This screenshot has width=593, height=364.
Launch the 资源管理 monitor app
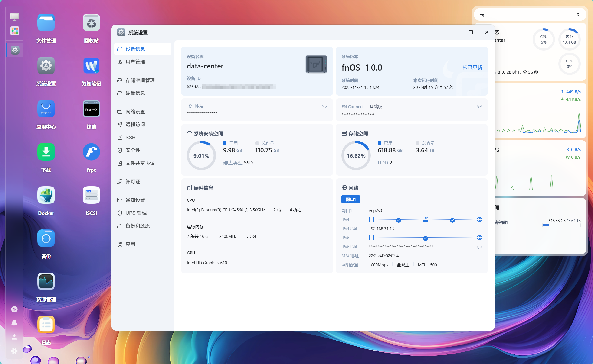point(46,281)
